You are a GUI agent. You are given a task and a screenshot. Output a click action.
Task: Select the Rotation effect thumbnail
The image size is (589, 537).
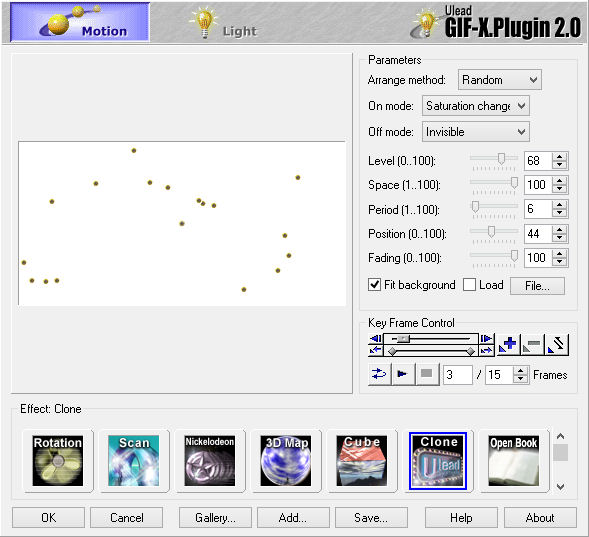[x=58, y=461]
